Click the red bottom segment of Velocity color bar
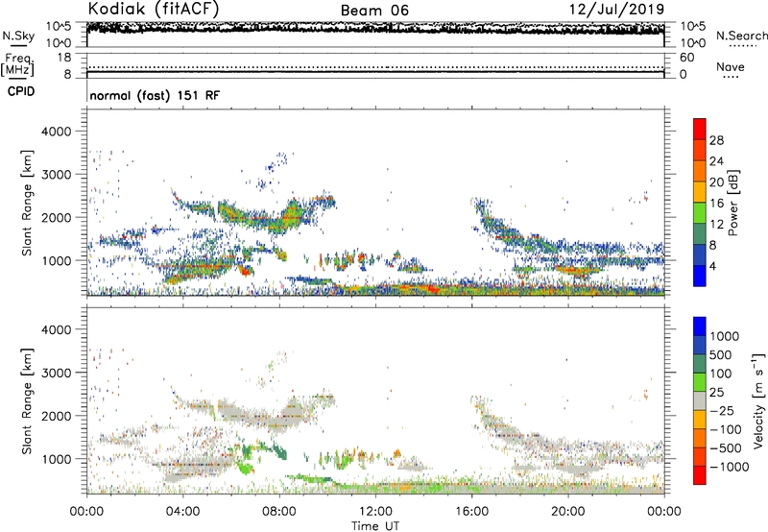Screen dimensions: 768x532 click(x=700, y=475)
